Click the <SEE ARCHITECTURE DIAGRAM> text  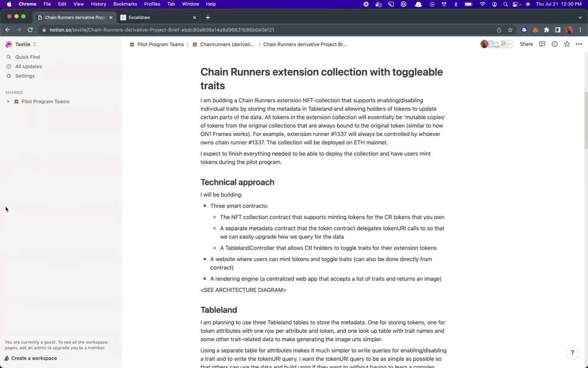pos(243,290)
